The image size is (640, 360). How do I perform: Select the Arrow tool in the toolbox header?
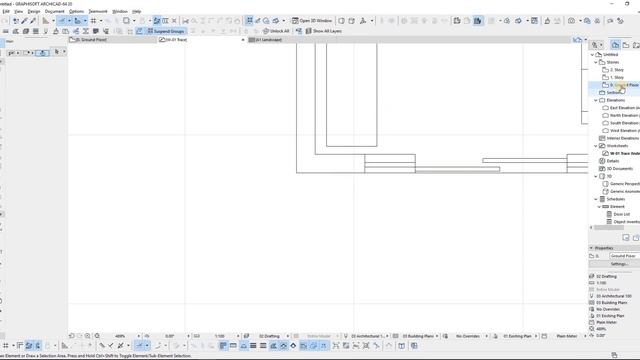(x=57, y=52)
